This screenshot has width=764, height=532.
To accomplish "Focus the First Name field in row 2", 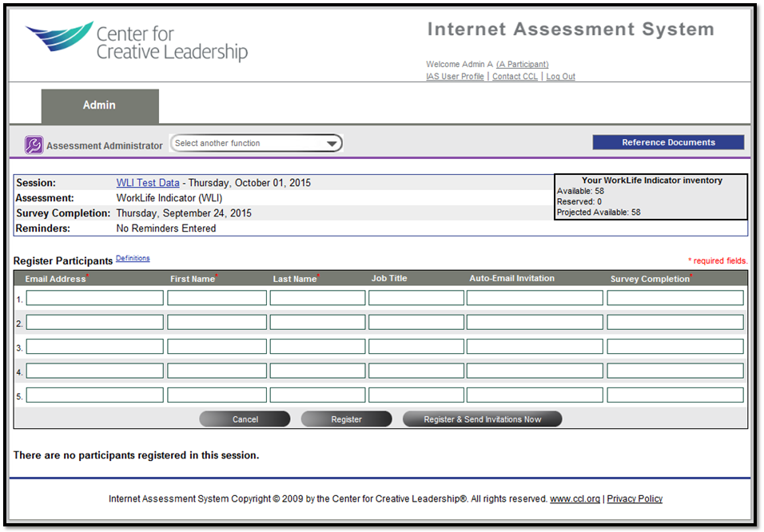I will [x=217, y=323].
